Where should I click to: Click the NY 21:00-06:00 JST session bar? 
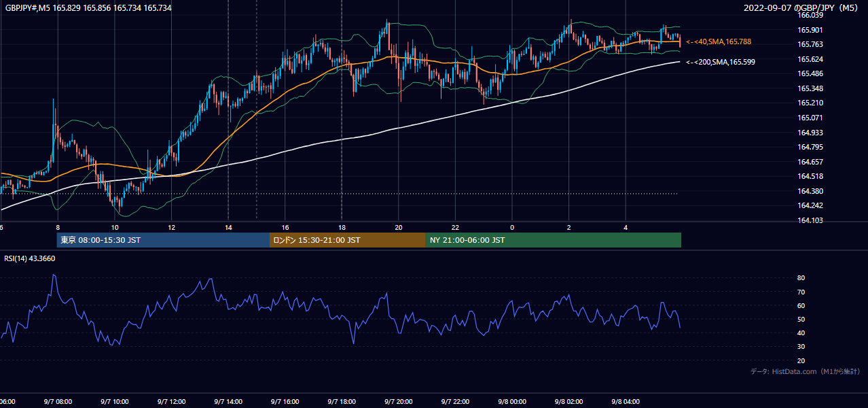coord(554,240)
